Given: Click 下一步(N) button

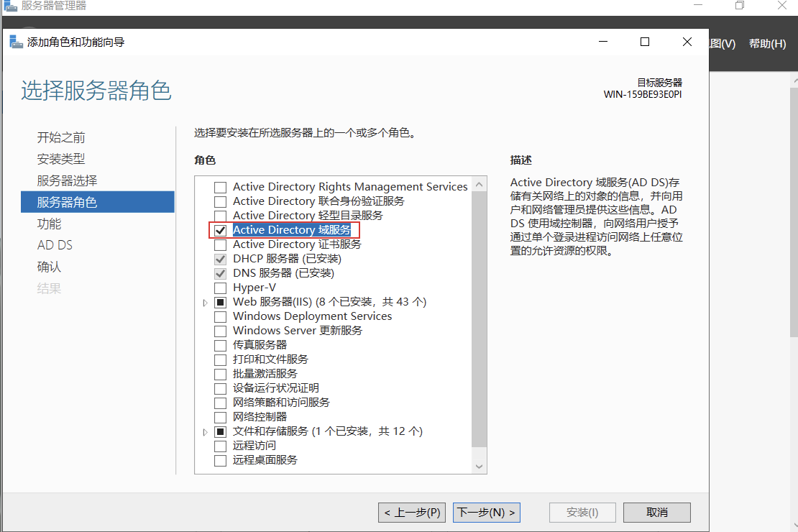Looking at the screenshot, I should pos(487,513).
